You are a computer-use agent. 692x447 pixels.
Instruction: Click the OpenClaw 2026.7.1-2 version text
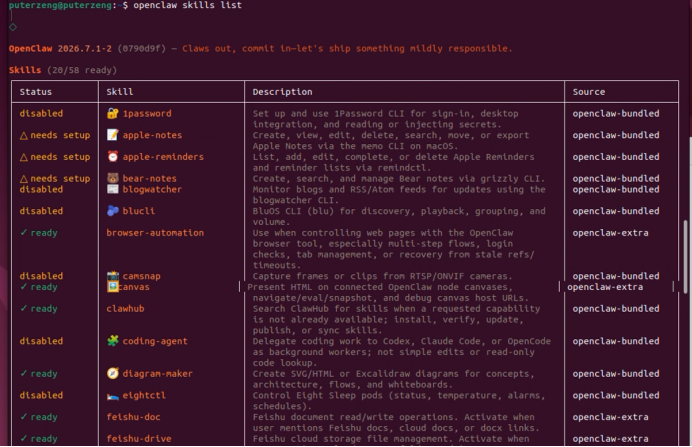click(x=60, y=49)
